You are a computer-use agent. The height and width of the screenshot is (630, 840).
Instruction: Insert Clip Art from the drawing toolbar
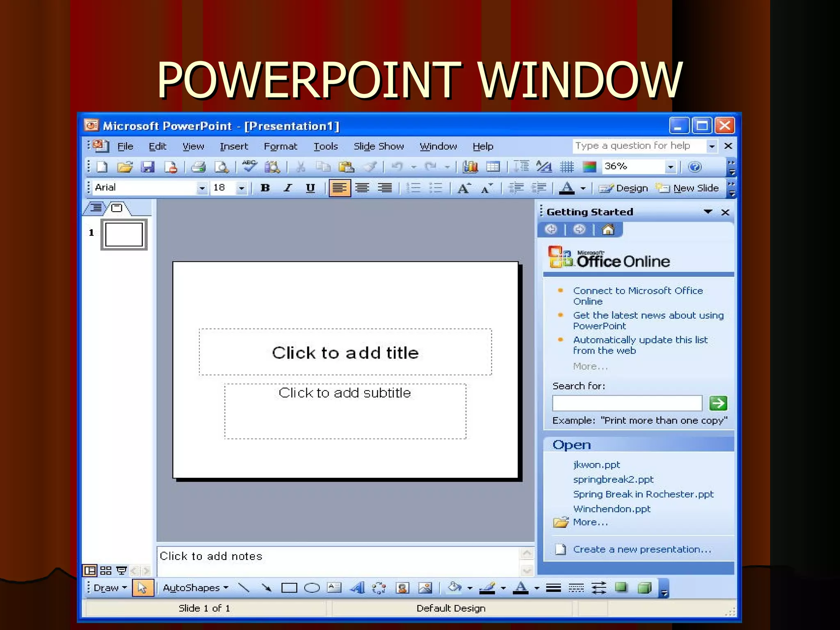coord(402,588)
